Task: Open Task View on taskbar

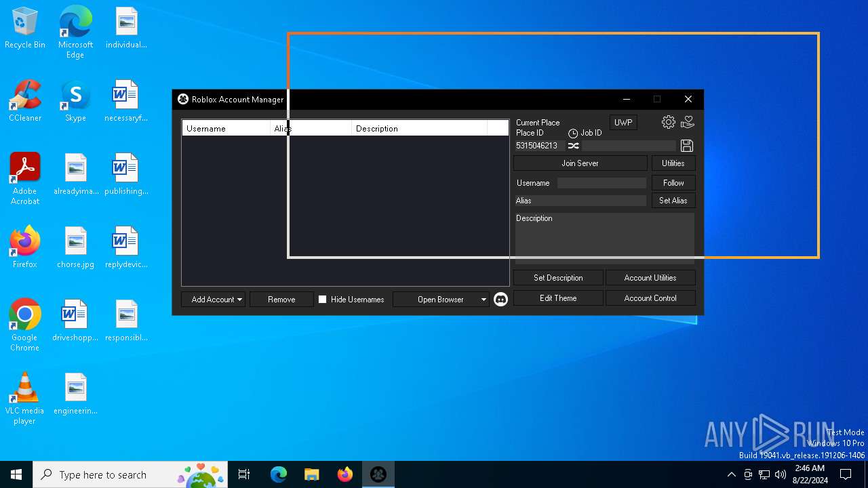Action: coord(244,474)
